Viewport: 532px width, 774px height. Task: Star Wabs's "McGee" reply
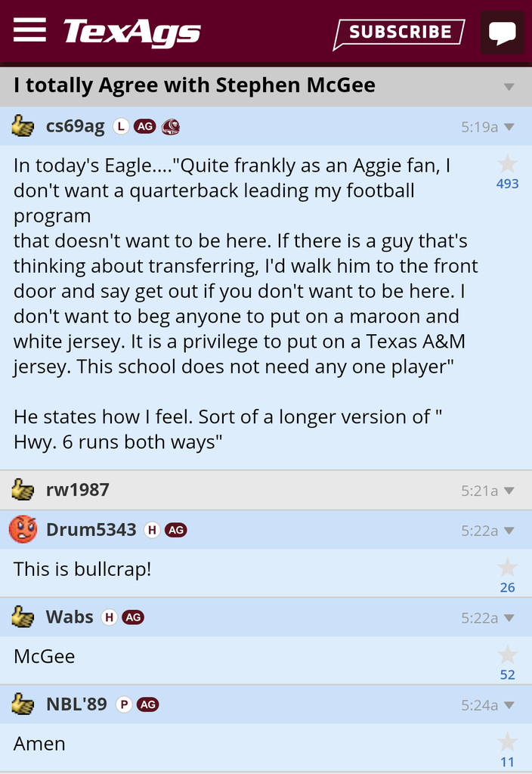[x=507, y=655]
